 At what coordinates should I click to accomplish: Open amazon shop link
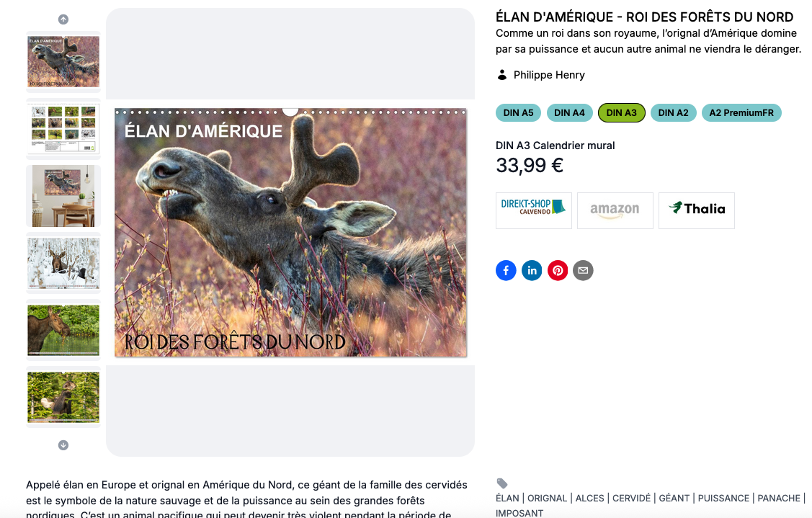tap(615, 210)
